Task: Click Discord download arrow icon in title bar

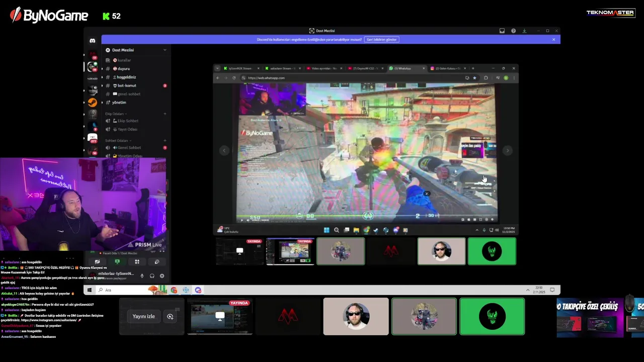Action: tap(524, 31)
